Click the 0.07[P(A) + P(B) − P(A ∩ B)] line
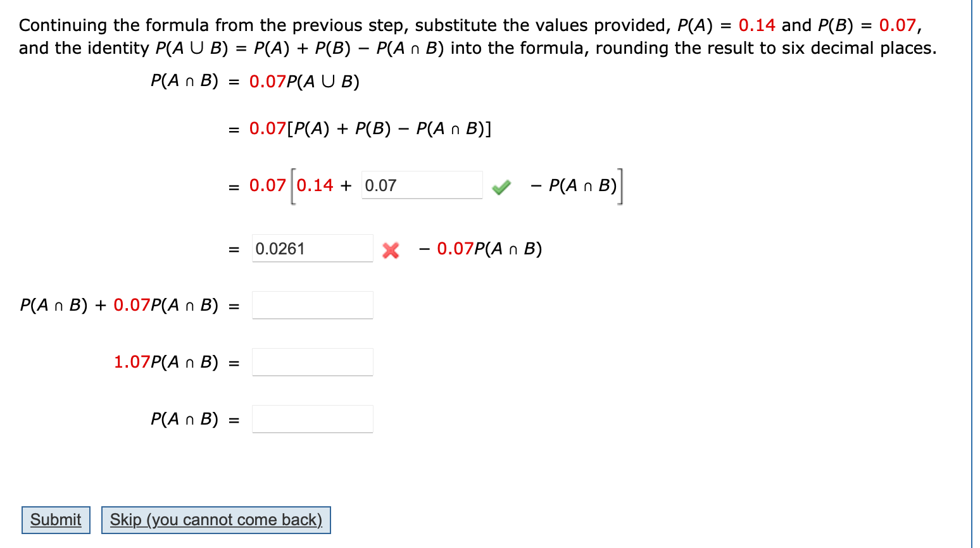Screen dimensions: 980x548 click(x=369, y=128)
